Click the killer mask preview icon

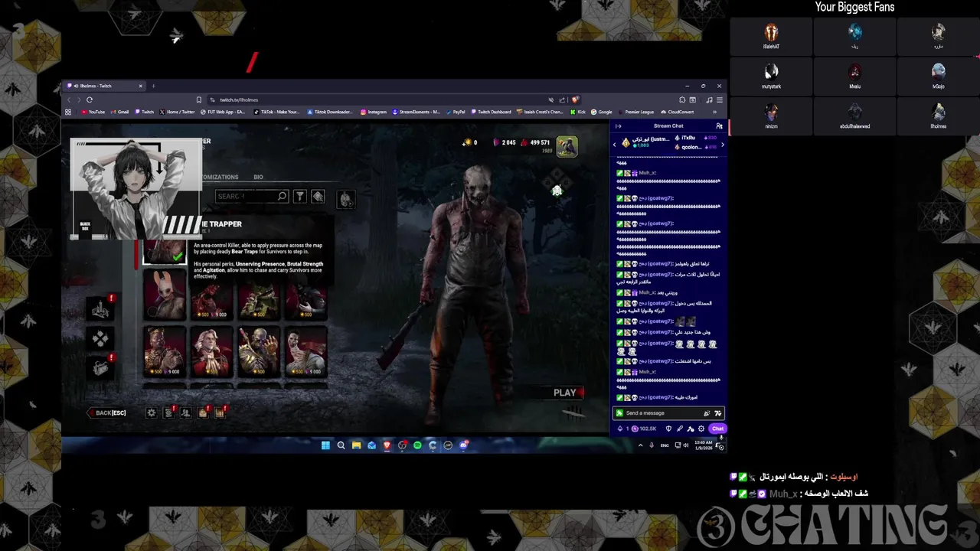(346, 199)
